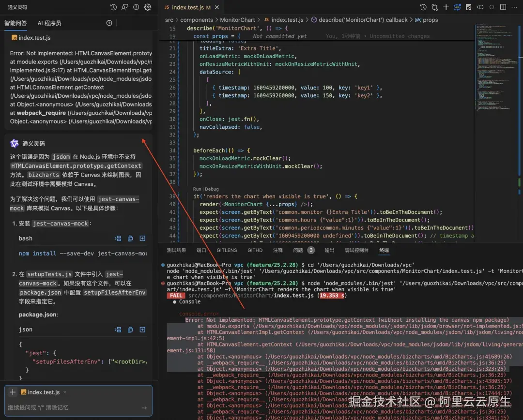This screenshot has width=523, height=420.
Task: Click the git compare changes icon
Action: pos(434,7)
